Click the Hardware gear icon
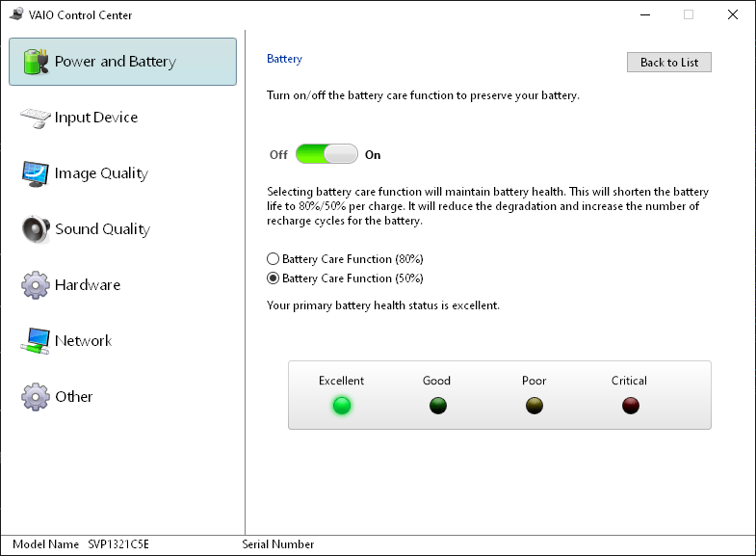Image resolution: width=756 pixels, height=556 pixels. (36, 285)
